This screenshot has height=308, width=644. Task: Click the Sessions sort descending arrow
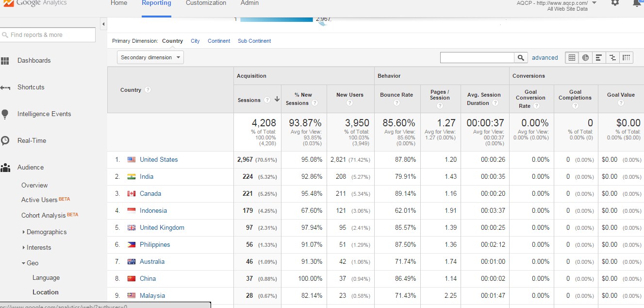[x=277, y=99]
